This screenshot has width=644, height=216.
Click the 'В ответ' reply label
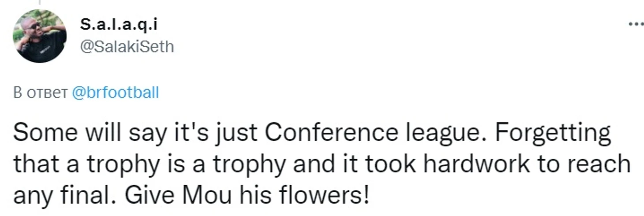[x=40, y=93]
